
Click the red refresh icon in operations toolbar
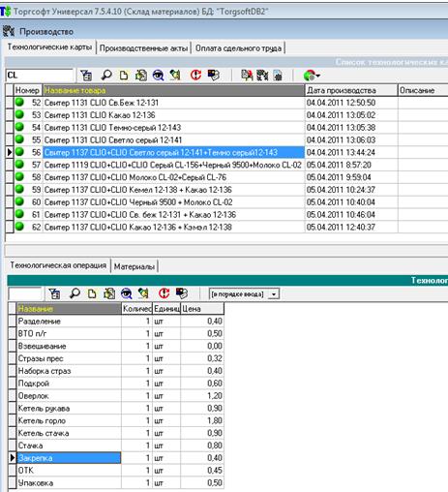[164, 293]
